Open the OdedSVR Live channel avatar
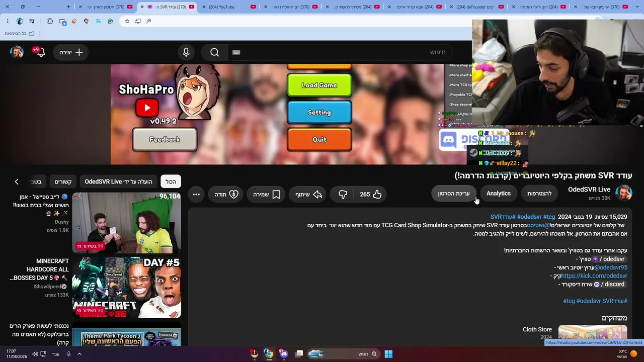644x362 pixels. click(x=624, y=193)
